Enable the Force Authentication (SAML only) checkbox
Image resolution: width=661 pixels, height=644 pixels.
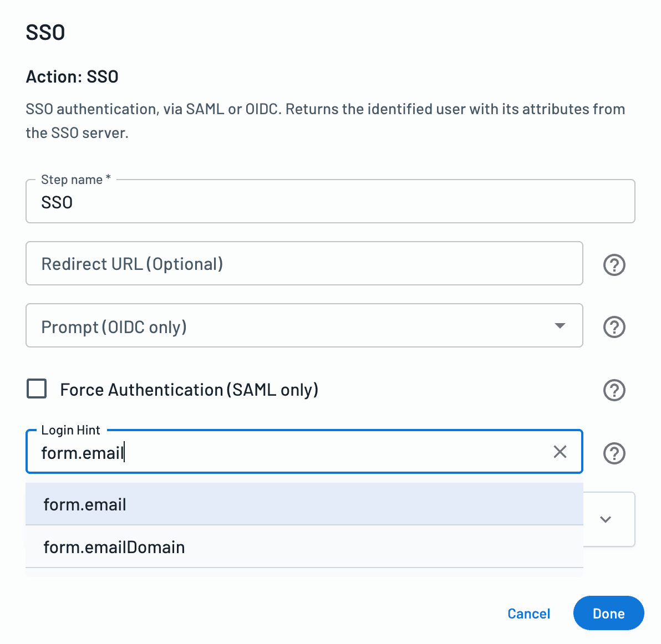click(36, 389)
